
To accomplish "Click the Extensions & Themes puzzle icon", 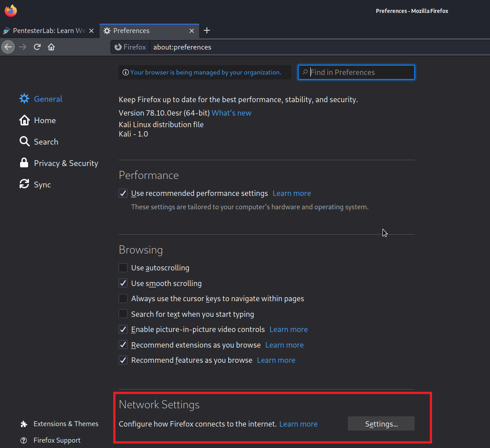I will tap(24, 424).
